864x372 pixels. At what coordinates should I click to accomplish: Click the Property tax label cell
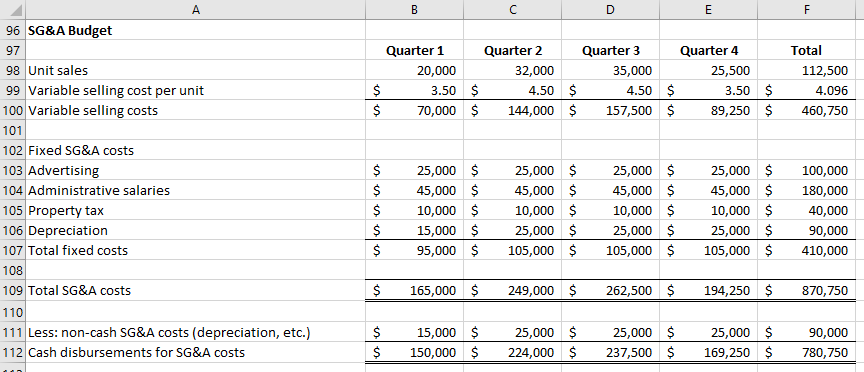[196, 210]
